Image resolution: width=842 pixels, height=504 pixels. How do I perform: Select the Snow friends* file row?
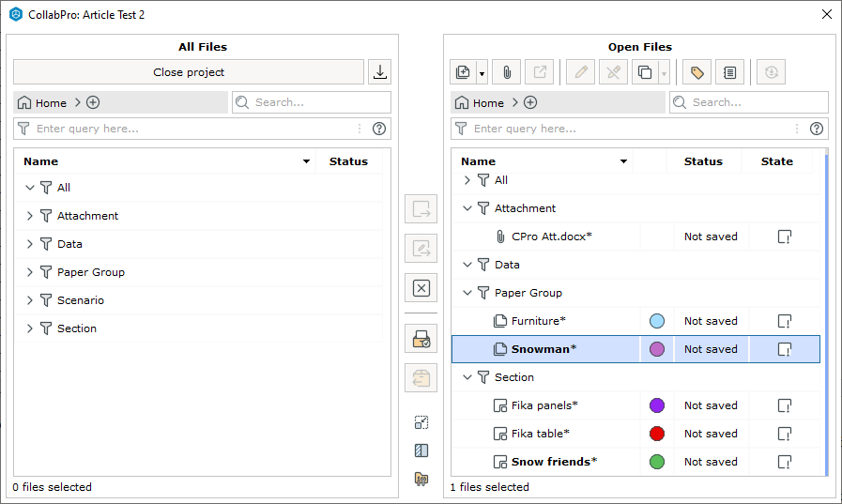pyautogui.click(x=635, y=462)
